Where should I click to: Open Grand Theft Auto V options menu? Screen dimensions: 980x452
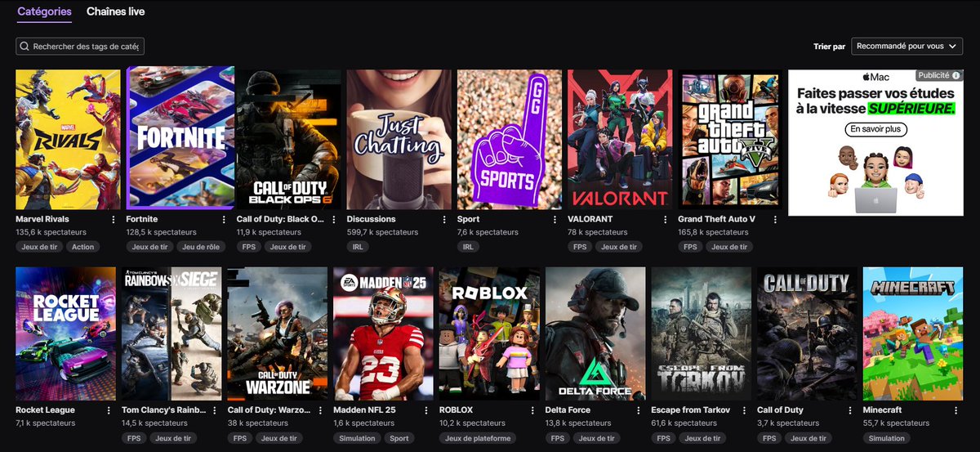click(x=776, y=220)
